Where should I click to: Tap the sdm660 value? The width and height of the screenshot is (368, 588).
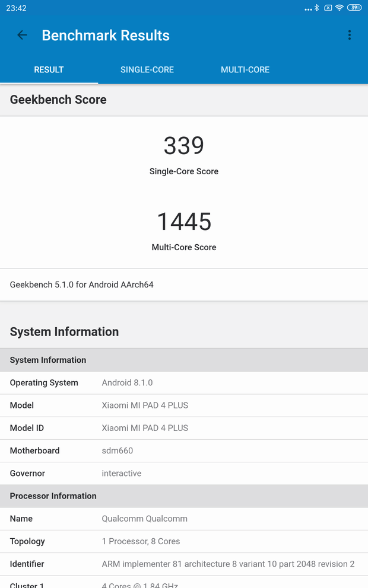click(117, 450)
